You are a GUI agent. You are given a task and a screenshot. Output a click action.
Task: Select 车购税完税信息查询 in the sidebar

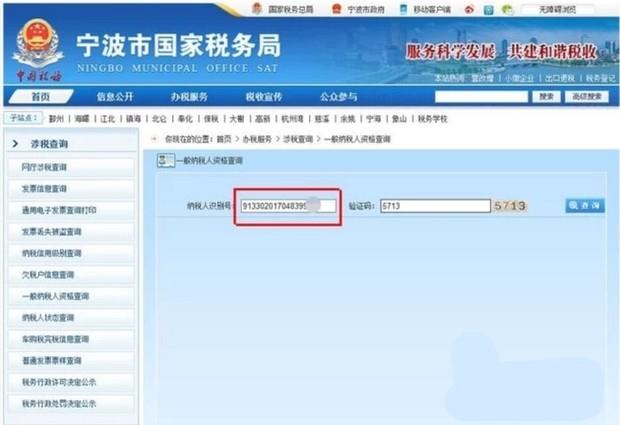pyautogui.click(x=71, y=339)
